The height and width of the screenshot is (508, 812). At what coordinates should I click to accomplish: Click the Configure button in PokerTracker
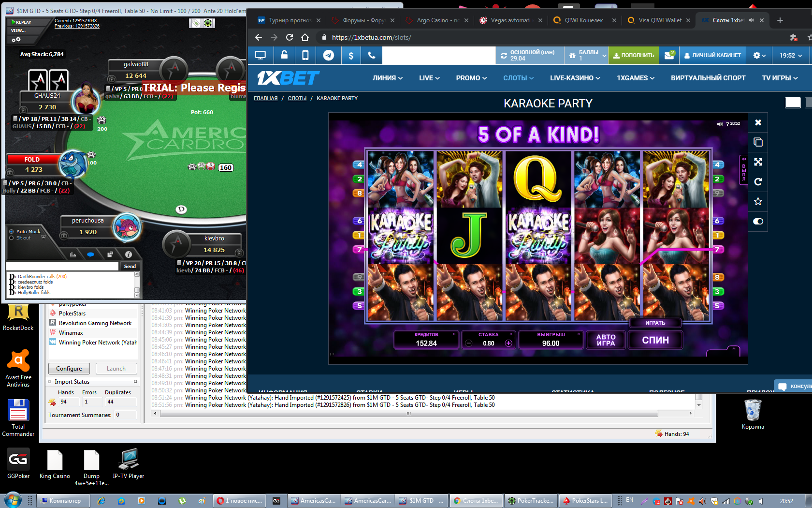click(x=69, y=369)
